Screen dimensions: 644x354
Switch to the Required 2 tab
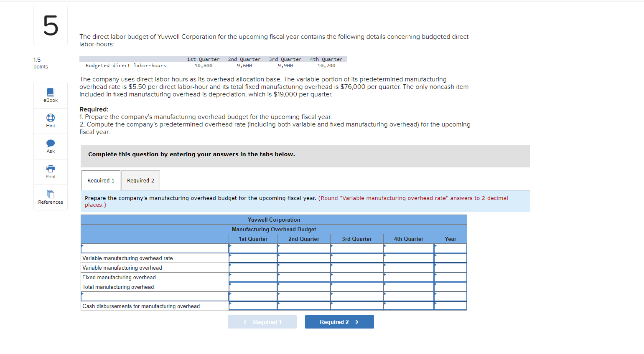140,180
